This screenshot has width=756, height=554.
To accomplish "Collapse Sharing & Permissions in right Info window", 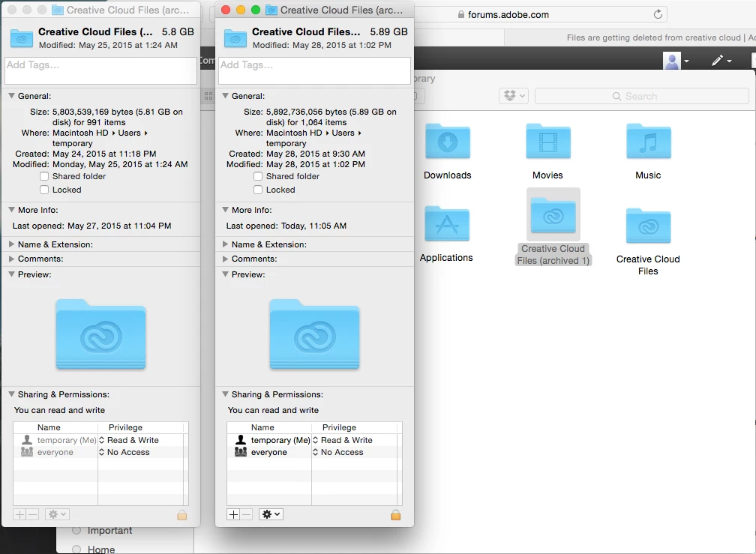I will (x=225, y=394).
